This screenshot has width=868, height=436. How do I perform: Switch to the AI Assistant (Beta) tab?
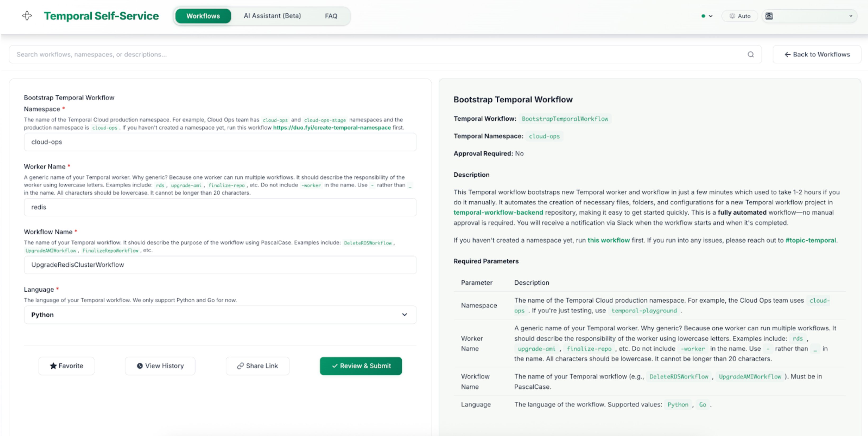[x=272, y=16]
